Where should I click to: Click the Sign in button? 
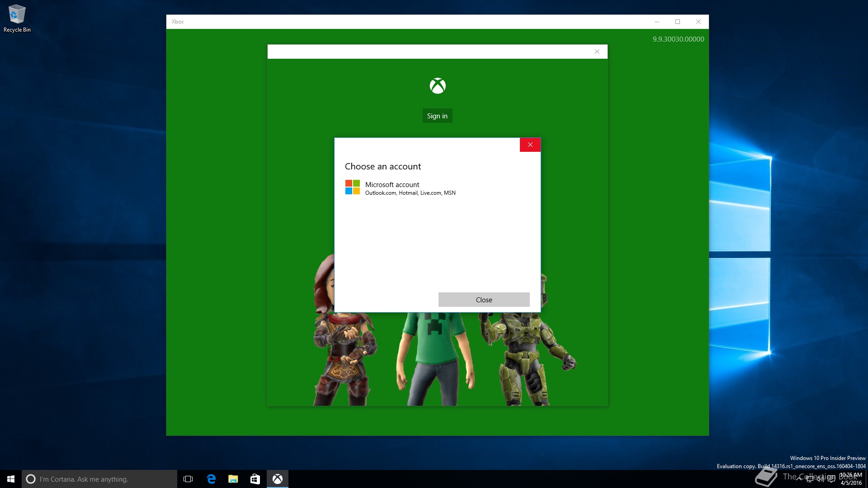[437, 116]
